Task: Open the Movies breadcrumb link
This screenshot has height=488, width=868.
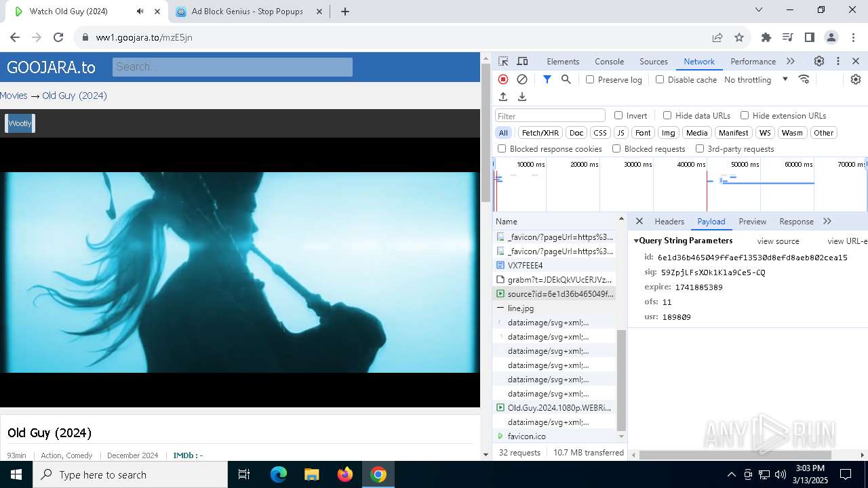Action: (14, 96)
